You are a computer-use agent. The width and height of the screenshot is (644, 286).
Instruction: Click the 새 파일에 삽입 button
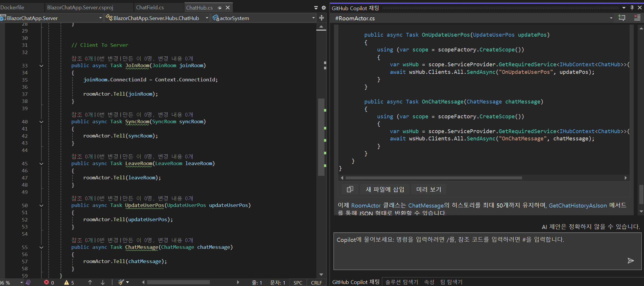tap(385, 189)
